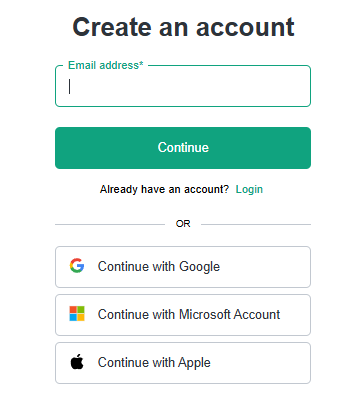Click the 'Continue with Google' text label
Viewport: 361px width, 409px height.
tap(159, 267)
